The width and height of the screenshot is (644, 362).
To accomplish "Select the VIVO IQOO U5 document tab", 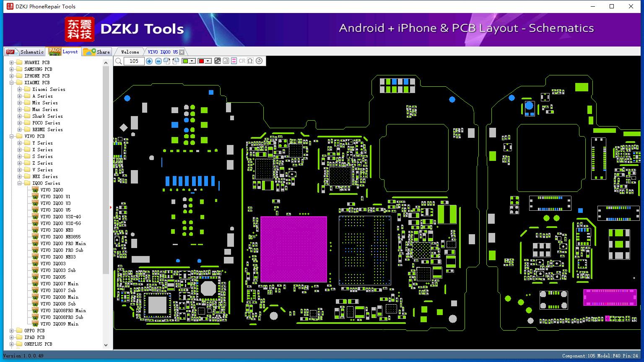I will pyautogui.click(x=163, y=52).
